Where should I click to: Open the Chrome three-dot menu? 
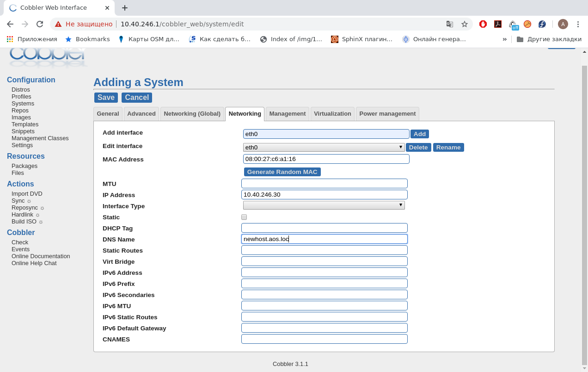578,24
